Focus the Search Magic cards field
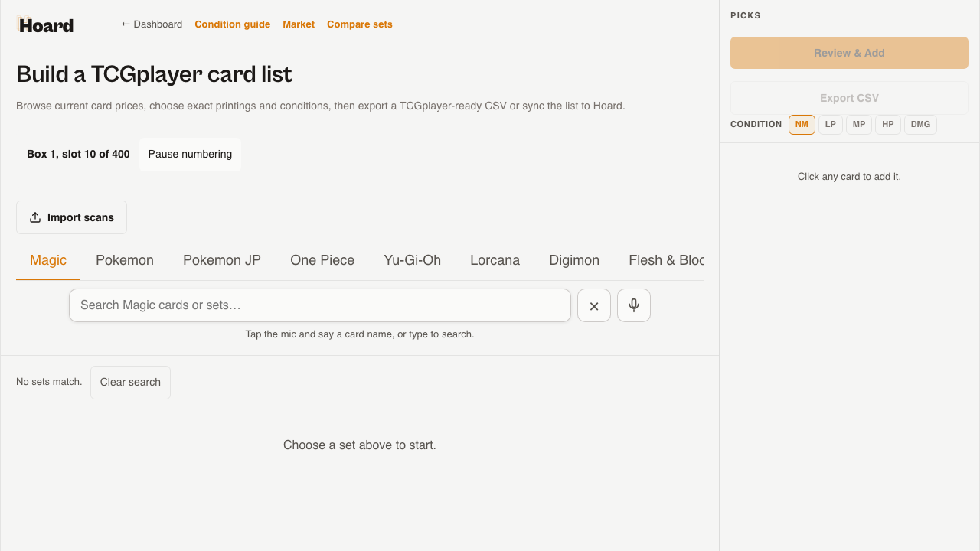Screen dimensions: 980x551 320,305
